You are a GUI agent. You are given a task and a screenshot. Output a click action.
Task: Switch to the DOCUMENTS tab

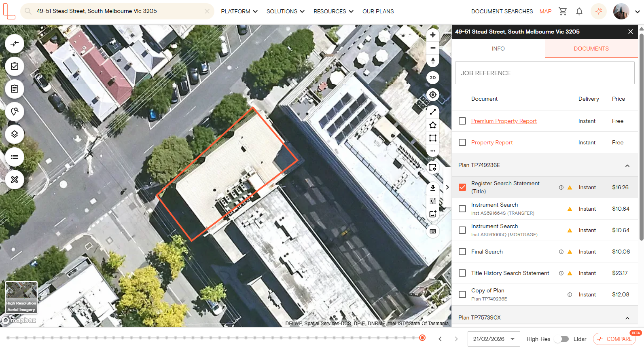tap(591, 49)
